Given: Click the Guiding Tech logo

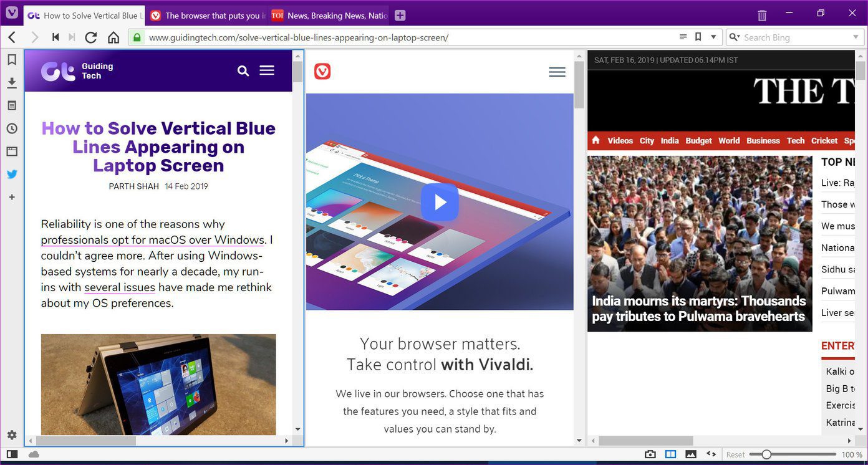Looking at the screenshot, I should click(77, 71).
